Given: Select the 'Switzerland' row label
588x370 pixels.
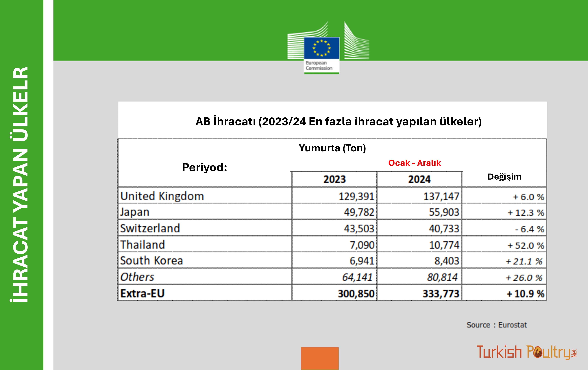Looking at the screenshot, I should pyautogui.click(x=150, y=228).
